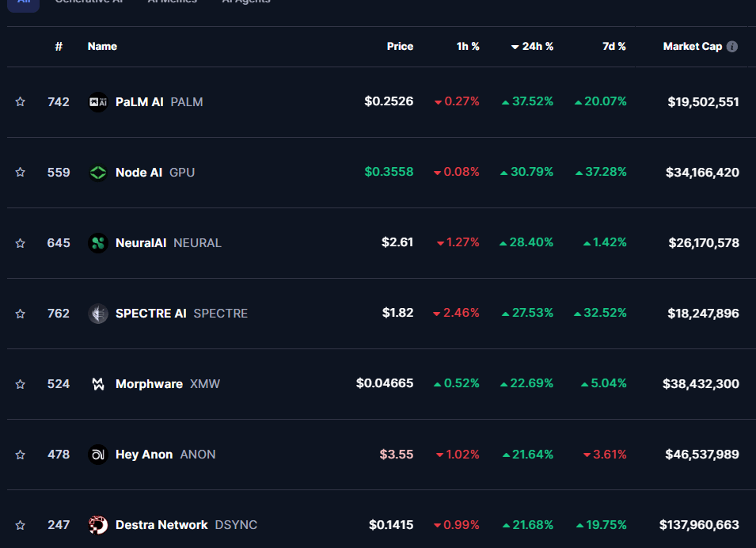The width and height of the screenshot is (756, 548).
Task: Sort table by 7d % column
Action: click(614, 46)
